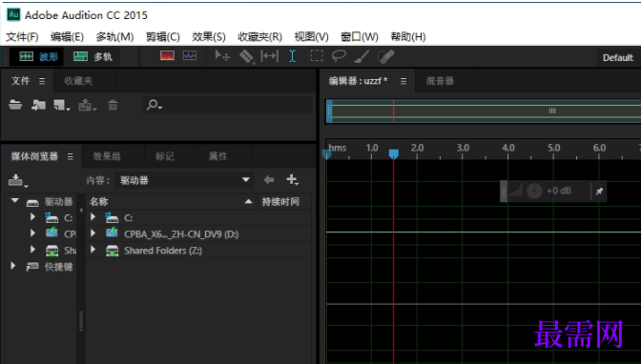
Task: Select the 媒体浏览器 tab
Action: pyautogui.click(x=34, y=156)
